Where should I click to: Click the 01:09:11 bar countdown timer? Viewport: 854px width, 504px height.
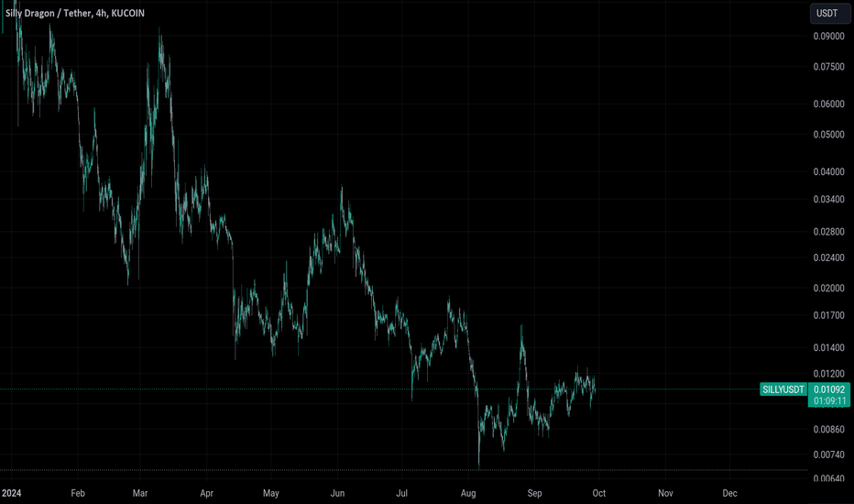pyautogui.click(x=829, y=401)
